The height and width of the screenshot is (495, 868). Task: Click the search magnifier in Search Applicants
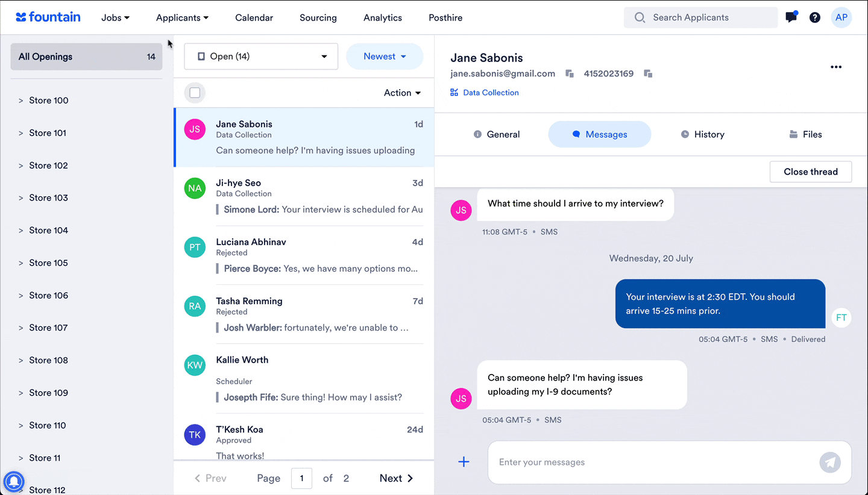[640, 17]
